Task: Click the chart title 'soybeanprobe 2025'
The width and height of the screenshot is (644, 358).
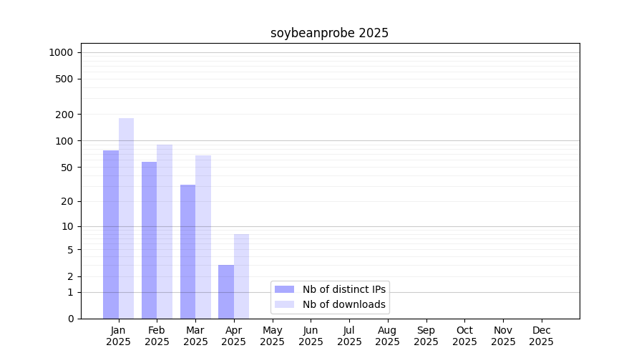Action: click(329, 33)
